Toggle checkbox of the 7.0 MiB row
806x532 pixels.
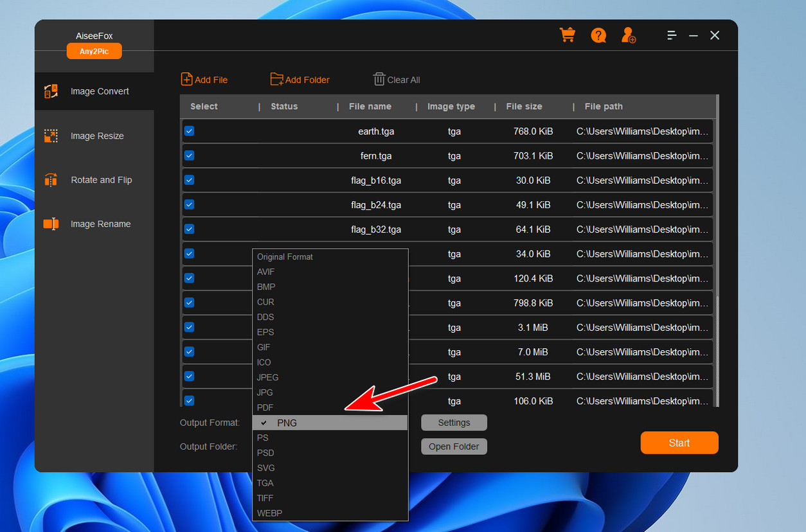[x=189, y=351]
